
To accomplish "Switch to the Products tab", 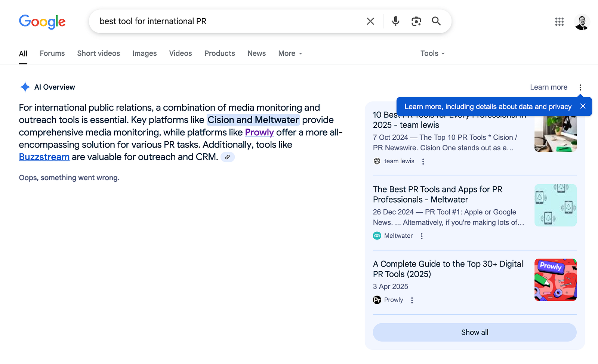I will pos(220,53).
